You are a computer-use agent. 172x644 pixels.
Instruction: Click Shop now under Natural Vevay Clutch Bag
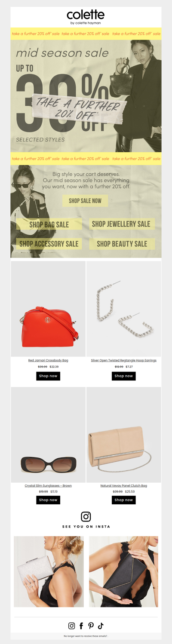pyautogui.click(x=124, y=500)
